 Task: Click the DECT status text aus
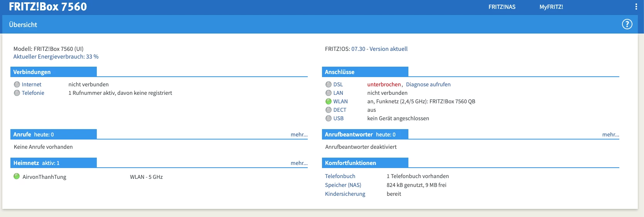click(371, 110)
